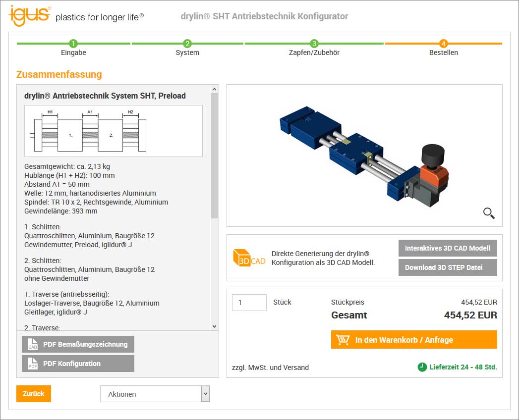Go to step 1 Eingabe
Screen dimensions: 519x420
[73, 44]
